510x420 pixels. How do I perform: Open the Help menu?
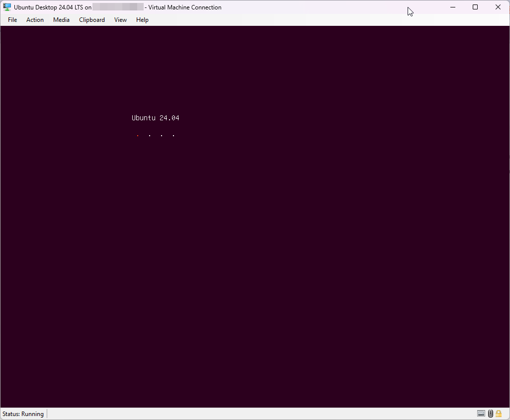[x=142, y=19]
